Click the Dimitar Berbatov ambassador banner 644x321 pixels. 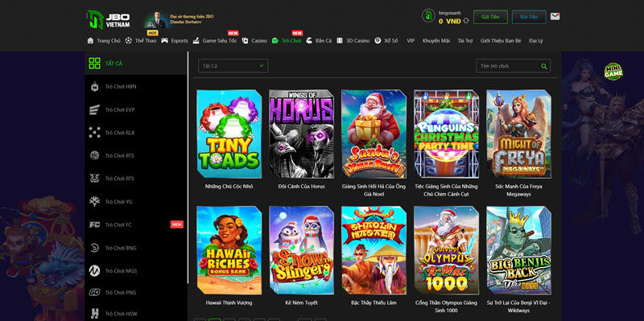tap(179, 19)
